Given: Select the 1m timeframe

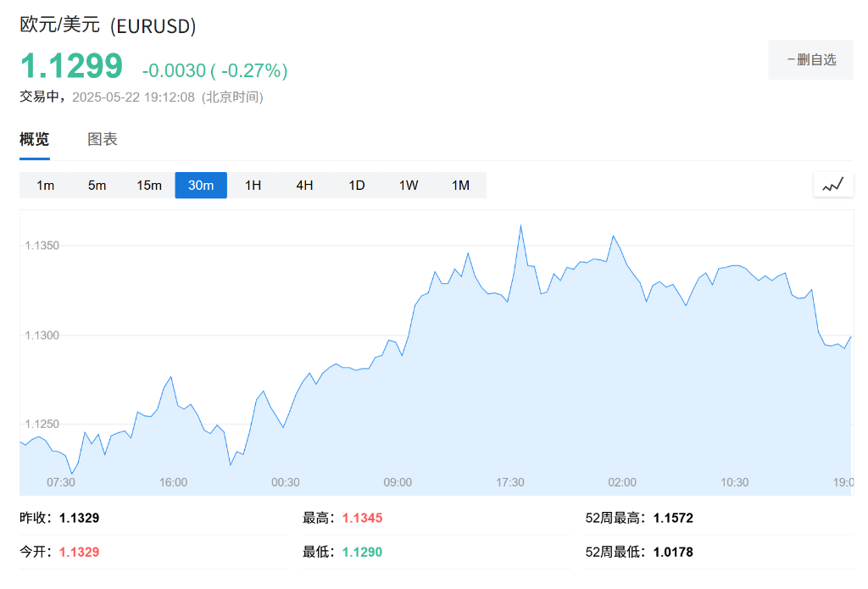Looking at the screenshot, I should (x=45, y=185).
